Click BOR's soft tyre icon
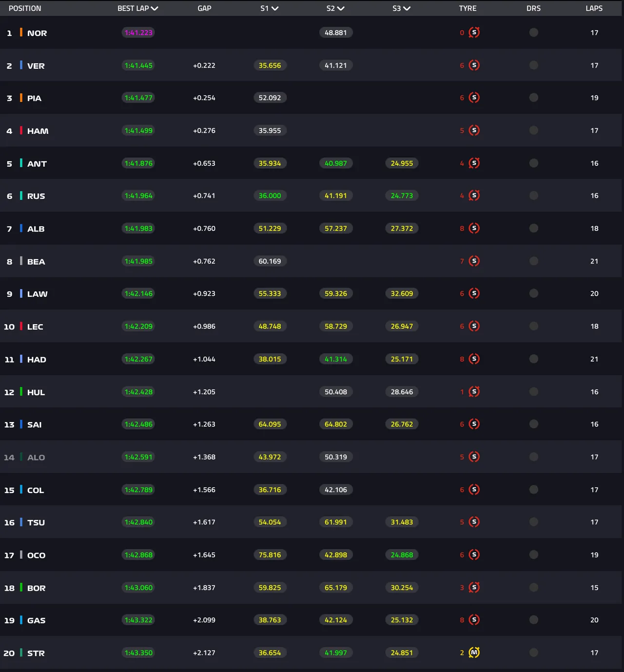This screenshot has height=672, width=624. click(474, 587)
